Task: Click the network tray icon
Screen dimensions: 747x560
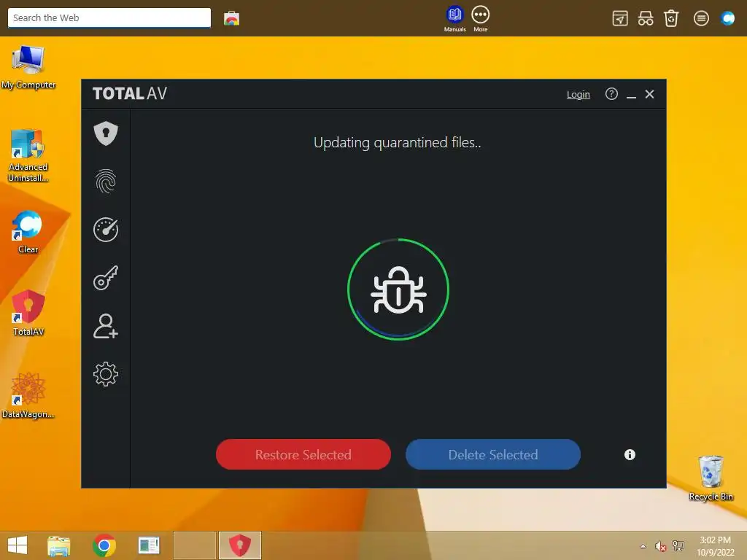Action: pos(678,546)
